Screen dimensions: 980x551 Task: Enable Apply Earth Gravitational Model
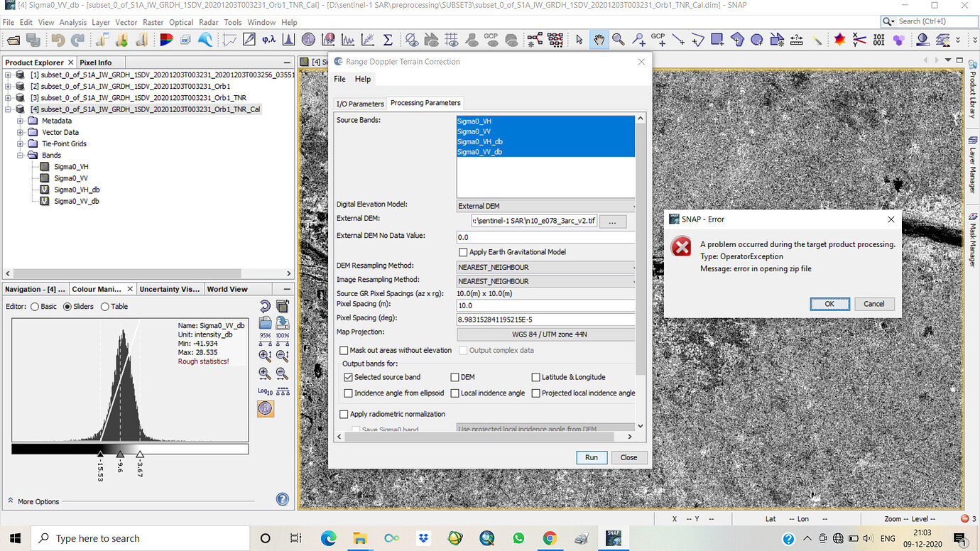point(462,252)
